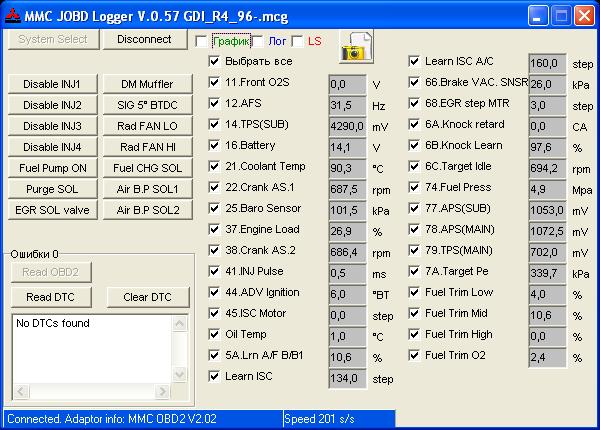
Task: Click down arrow of DTC list scrollbar
Action: pos(179,374)
